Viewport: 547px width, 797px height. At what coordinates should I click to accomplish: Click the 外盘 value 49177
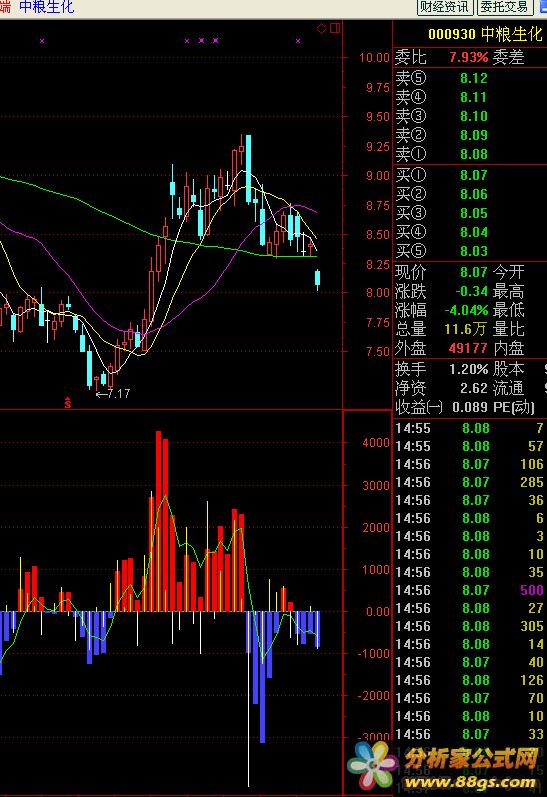468,348
